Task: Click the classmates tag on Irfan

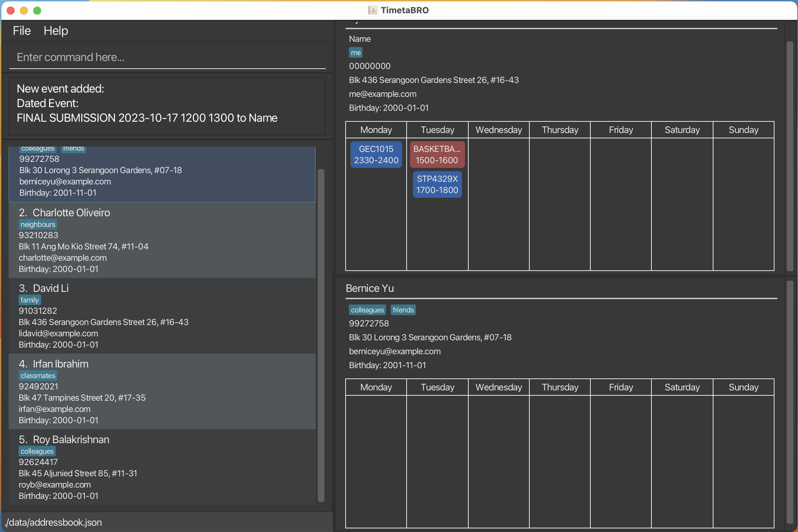Action: pos(38,375)
